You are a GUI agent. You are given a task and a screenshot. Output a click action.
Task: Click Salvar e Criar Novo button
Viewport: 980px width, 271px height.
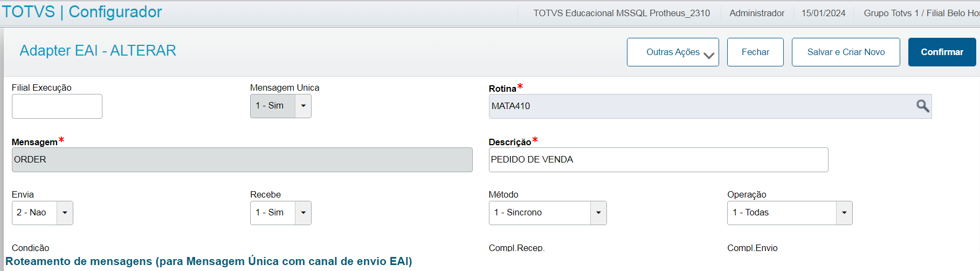pos(845,52)
